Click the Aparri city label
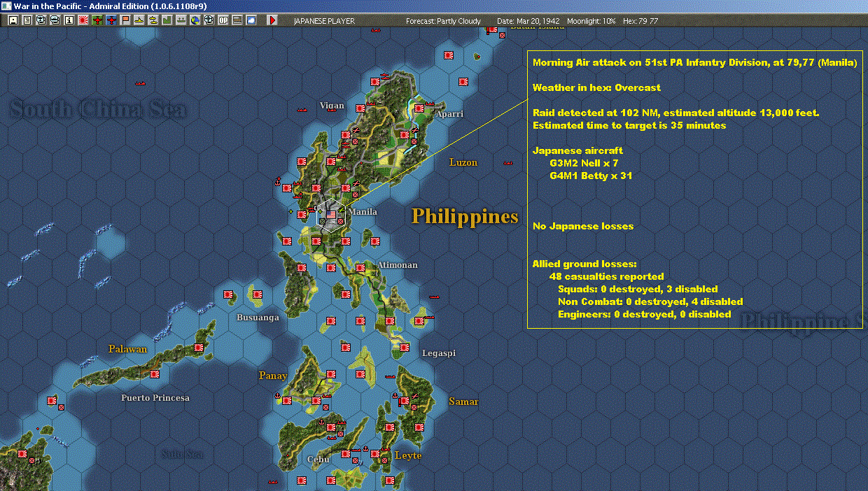868x491 pixels. point(449,114)
